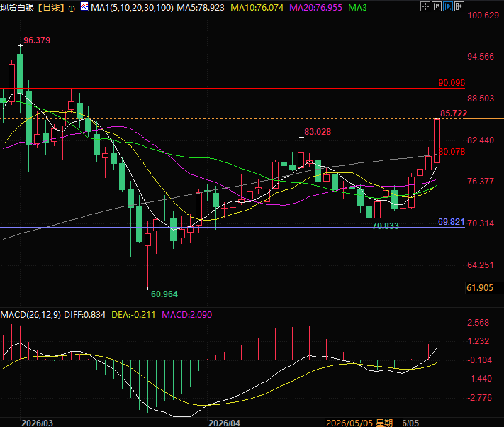Click the 64.251 axis price
504x427 pixels.
tap(481, 265)
